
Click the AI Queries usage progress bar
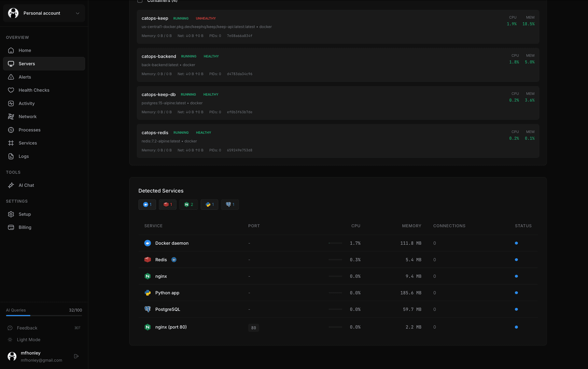point(44,315)
